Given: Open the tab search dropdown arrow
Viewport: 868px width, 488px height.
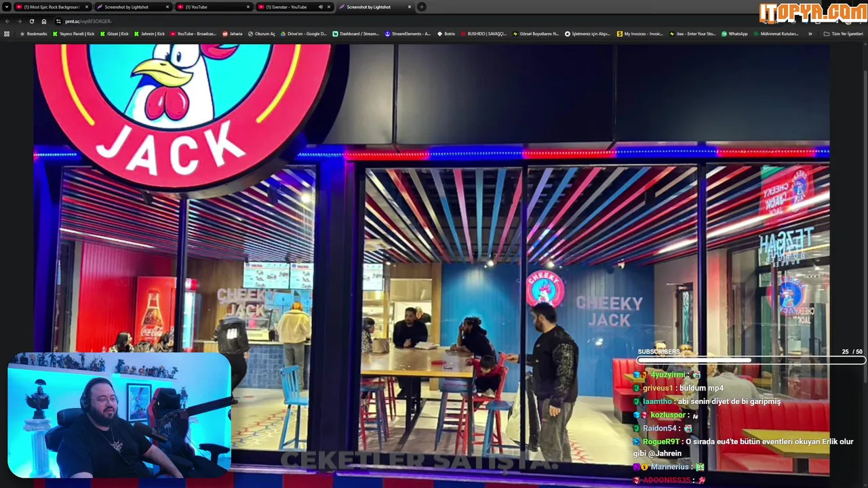Looking at the screenshot, I should click(x=7, y=7).
